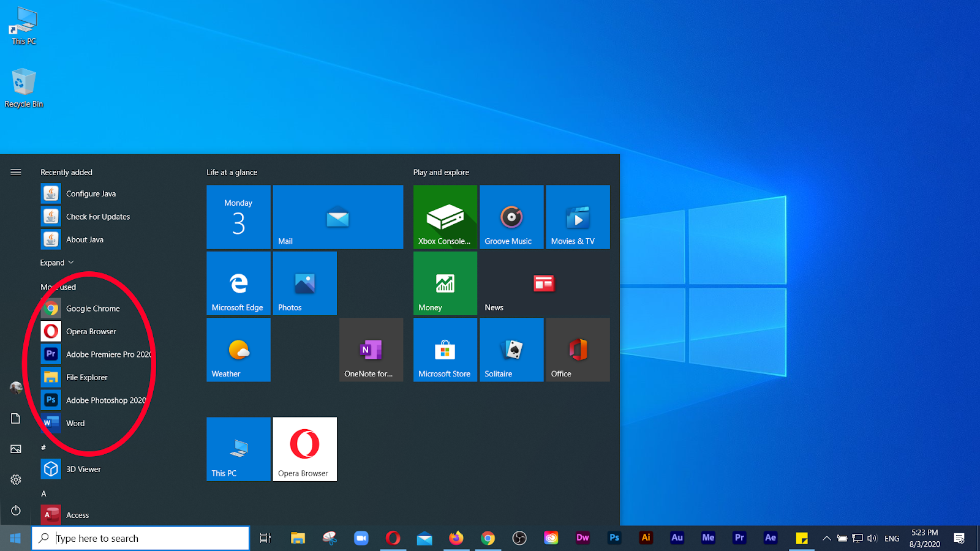The height and width of the screenshot is (551, 980).
Task: Launch the Groove Music tile
Action: [511, 217]
